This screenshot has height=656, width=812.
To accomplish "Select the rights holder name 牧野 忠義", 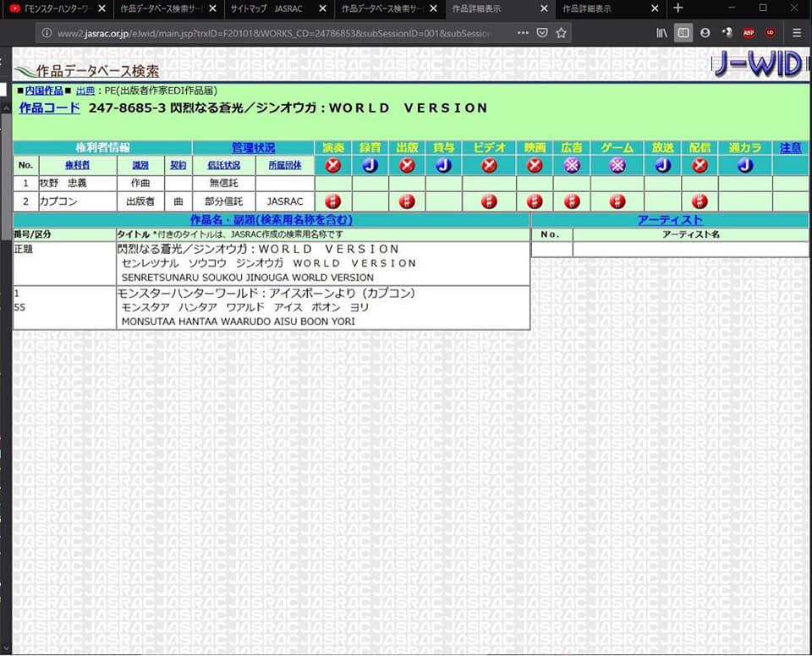I will pyautogui.click(x=63, y=184).
